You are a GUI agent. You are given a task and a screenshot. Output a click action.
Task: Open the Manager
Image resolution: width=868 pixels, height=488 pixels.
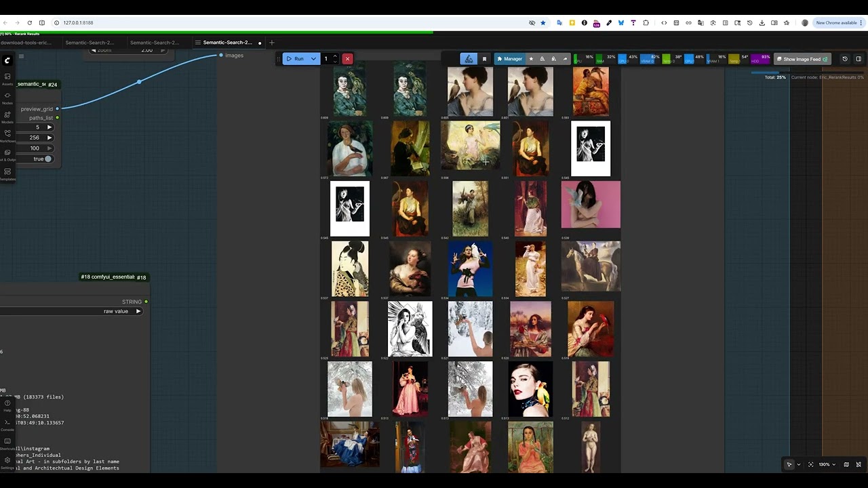pos(509,59)
